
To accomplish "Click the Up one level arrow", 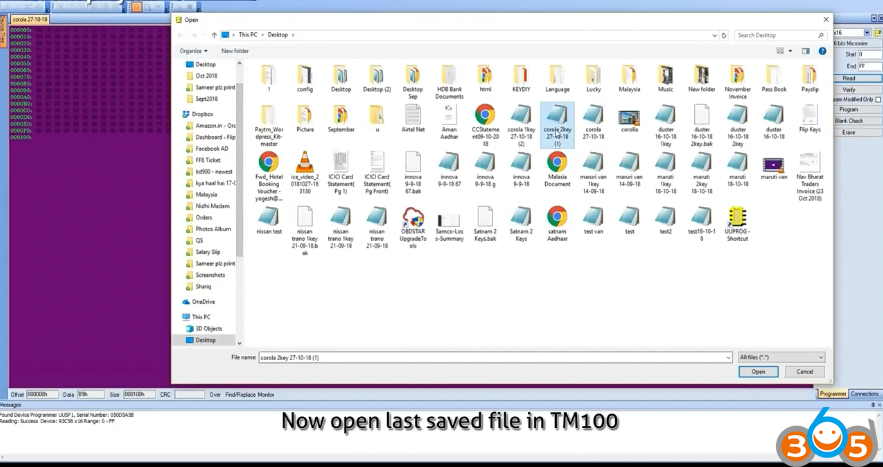I will (214, 35).
